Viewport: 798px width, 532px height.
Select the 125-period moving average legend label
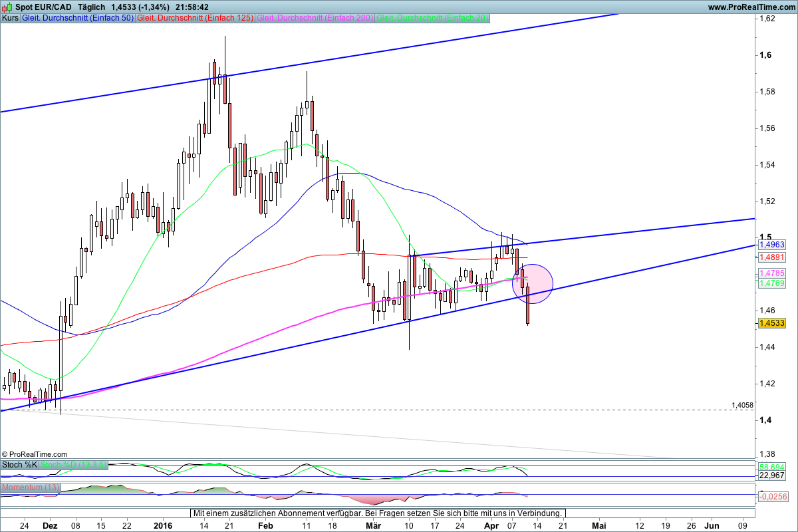[194, 18]
